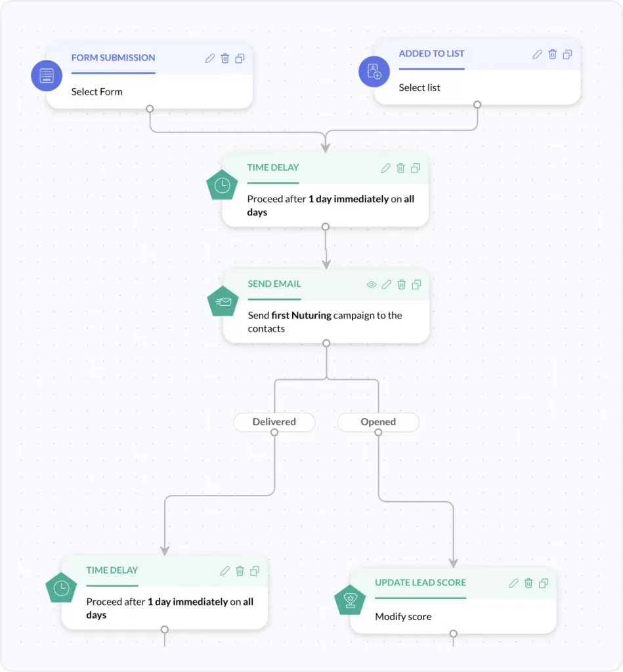This screenshot has height=672, width=623.
Task: Click the Time Delay clock icon
Action: 221,184
